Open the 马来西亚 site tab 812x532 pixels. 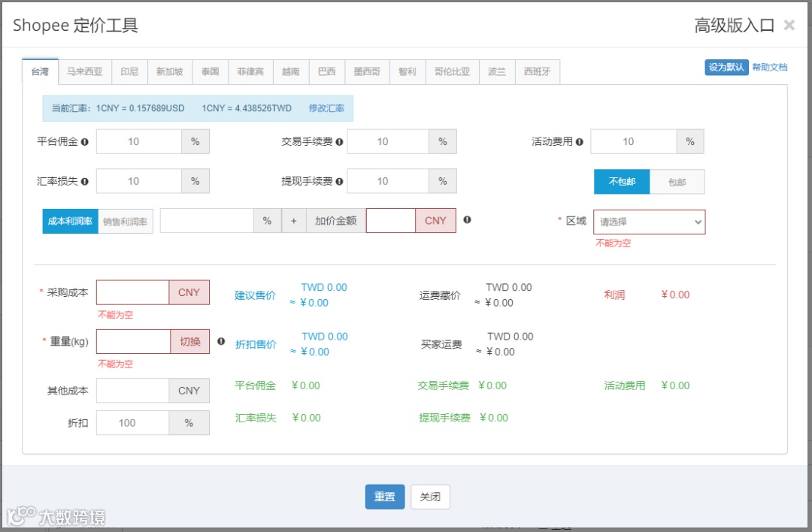pos(84,71)
